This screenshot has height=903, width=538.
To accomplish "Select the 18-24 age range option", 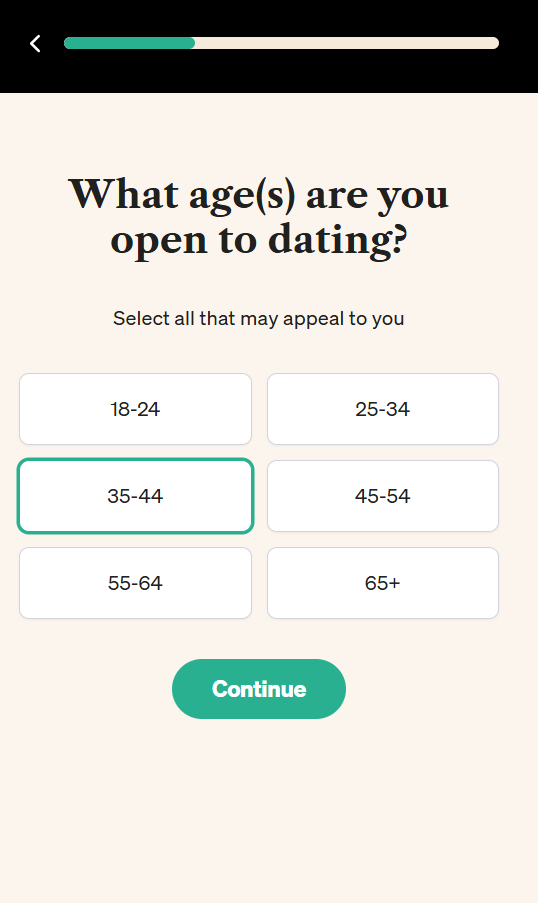I will (x=135, y=409).
